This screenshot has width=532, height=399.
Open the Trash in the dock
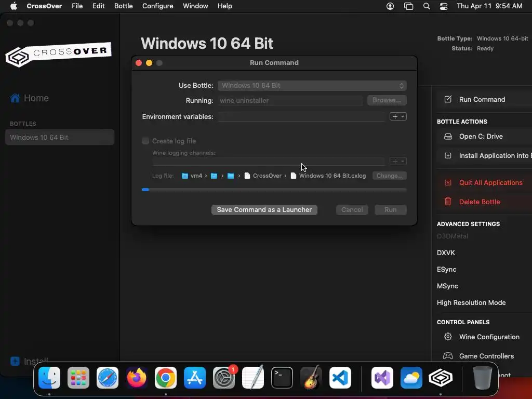[483, 378]
